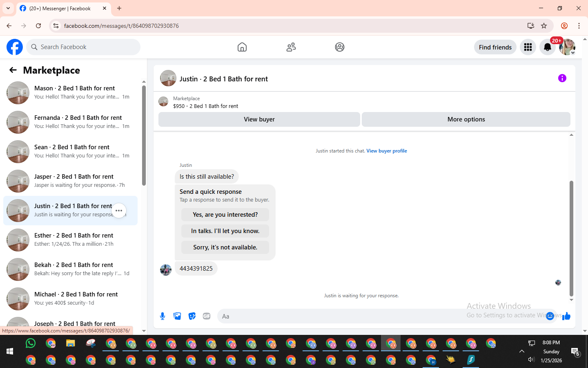This screenshot has height=368, width=588.
Task: Click the conversation scrollbar
Action: tap(571, 238)
